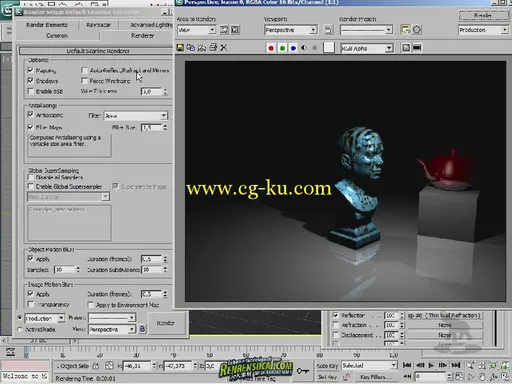Screen dimensions: 512x384
Task: Click the Copy Image icon in the render window
Action: point(191,48)
